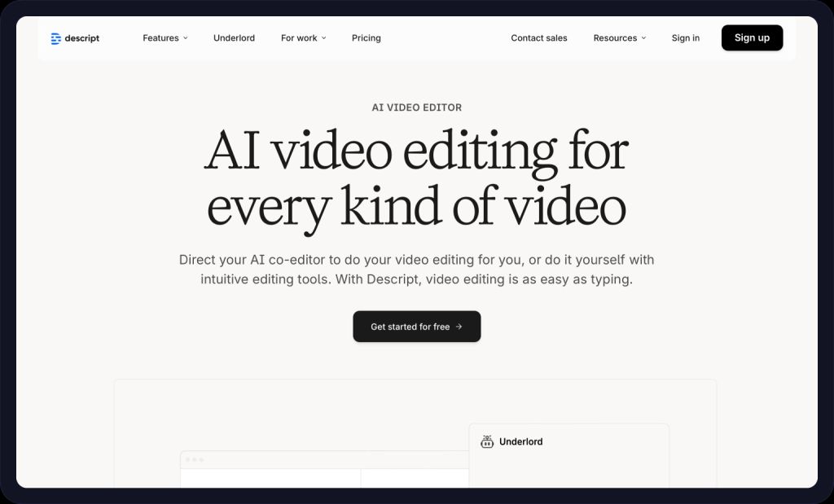Click the arrow icon inside Get started button

[x=460, y=327]
